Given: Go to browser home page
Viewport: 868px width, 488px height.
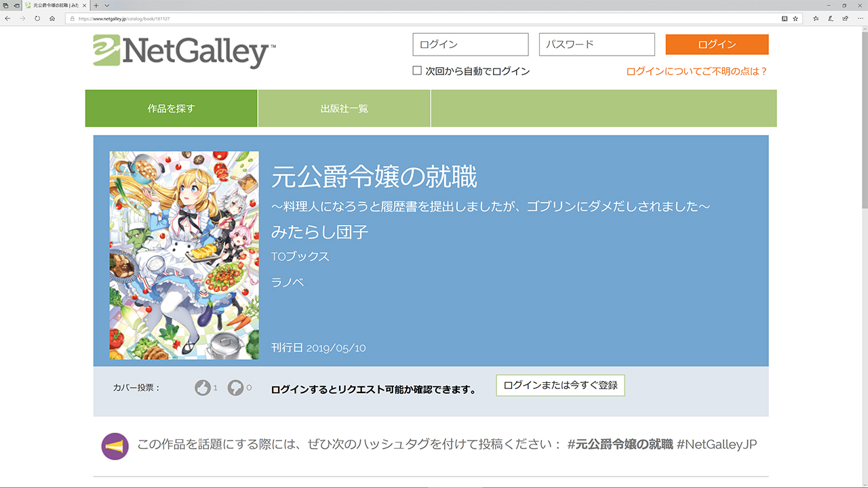Looking at the screenshot, I should pos(52,19).
